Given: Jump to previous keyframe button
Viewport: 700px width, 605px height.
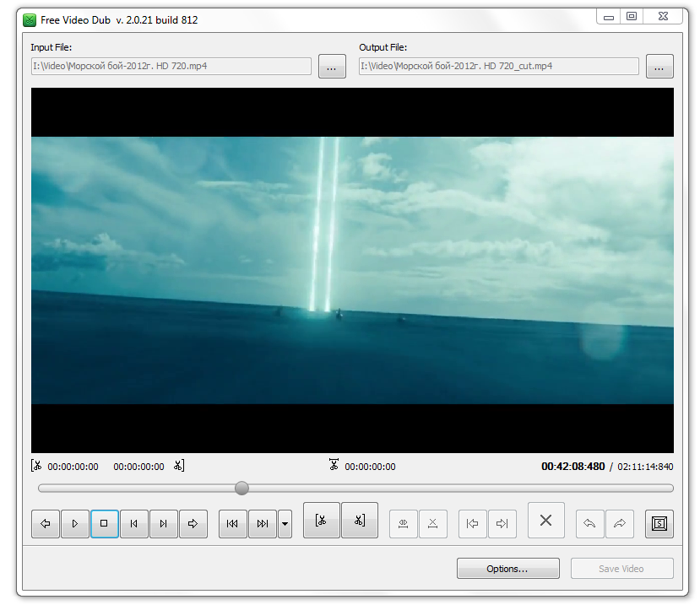Looking at the screenshot, I should pyautogui.click(x=232, y=524).
